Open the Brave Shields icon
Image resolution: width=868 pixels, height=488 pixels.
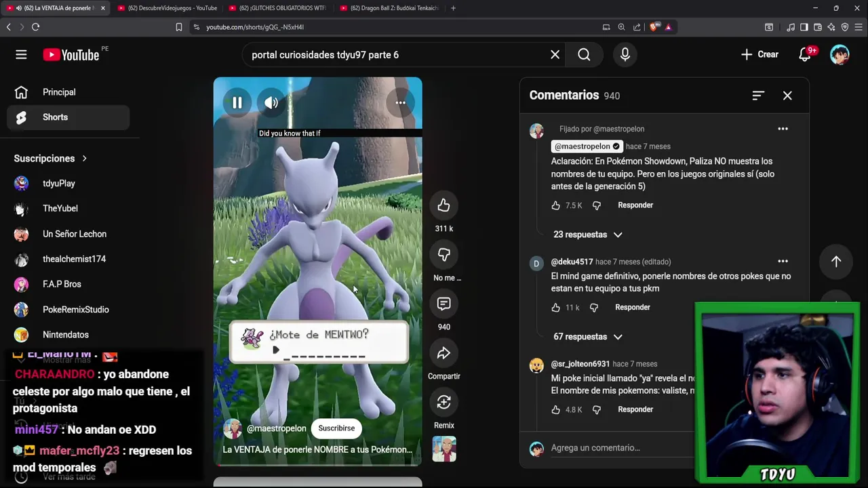(654, 27)
